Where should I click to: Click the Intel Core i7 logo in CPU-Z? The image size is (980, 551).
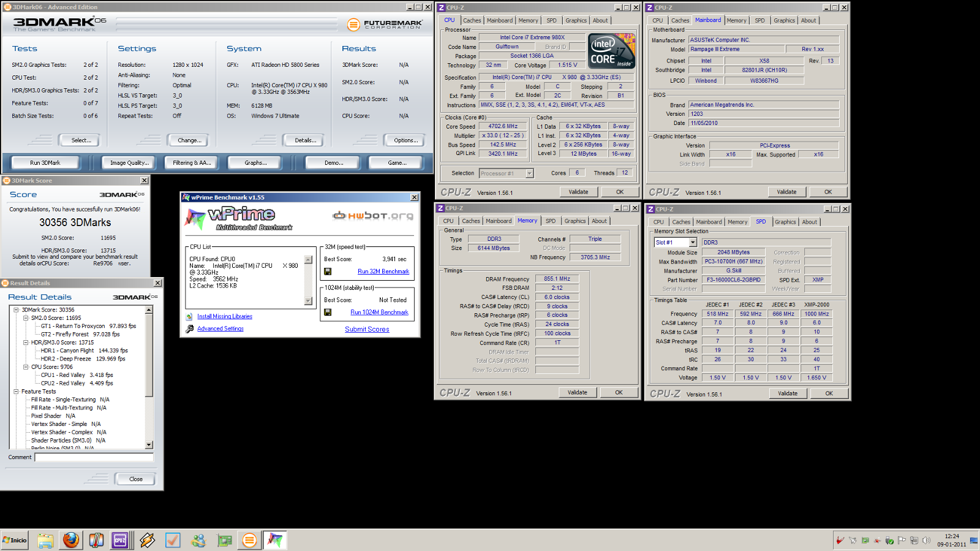tap(612, 51)
